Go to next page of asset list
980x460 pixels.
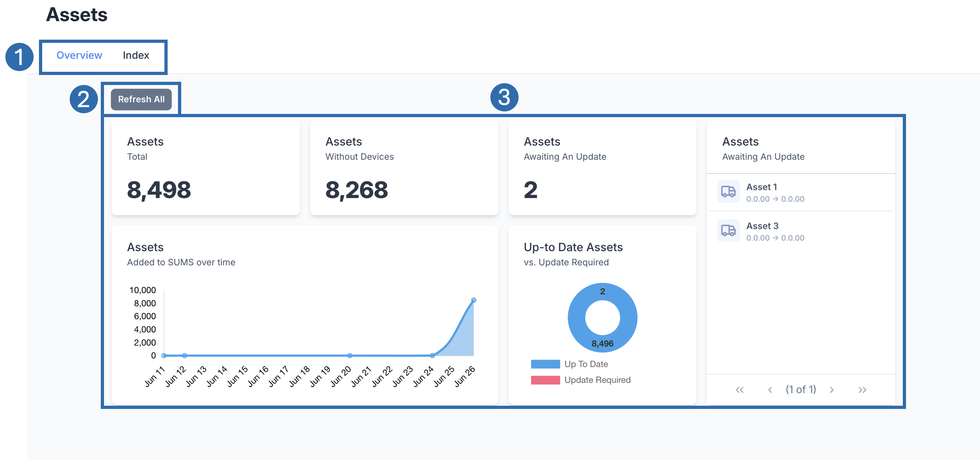832,390
